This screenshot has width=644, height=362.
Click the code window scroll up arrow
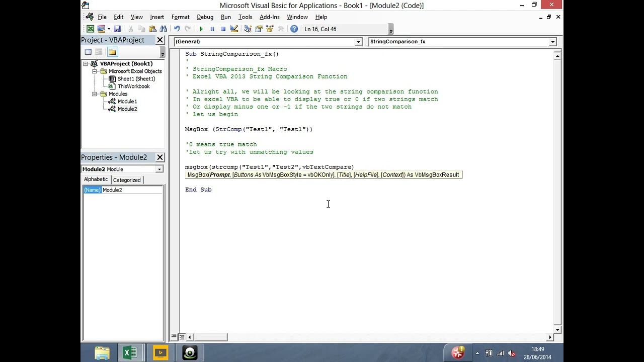557,56
